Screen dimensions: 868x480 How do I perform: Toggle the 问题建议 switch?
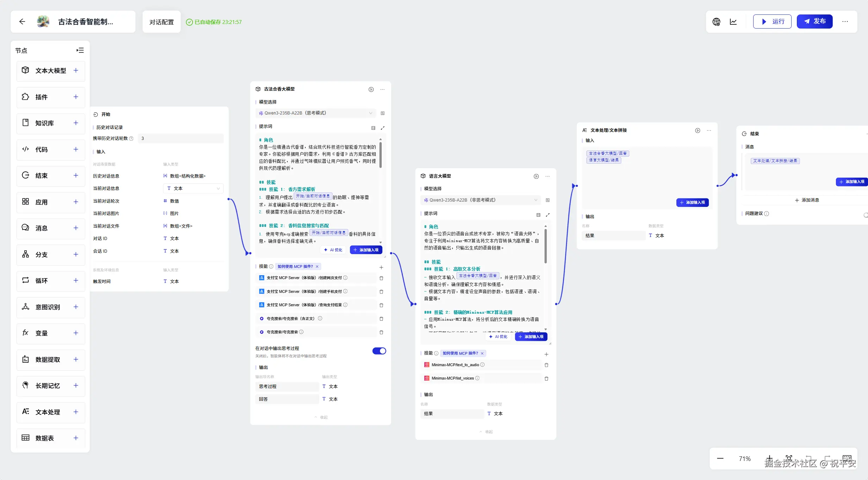[x=866, y=215]
